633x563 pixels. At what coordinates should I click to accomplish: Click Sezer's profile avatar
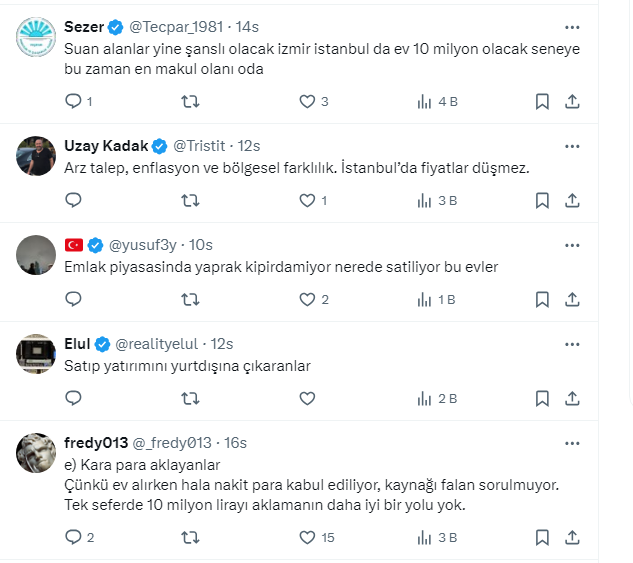point(37,37)
